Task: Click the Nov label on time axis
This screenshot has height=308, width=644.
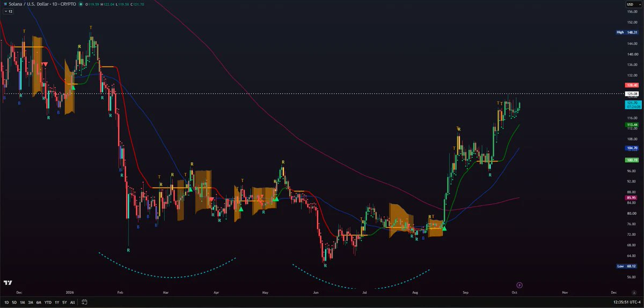Action: (x=565, y=292)
